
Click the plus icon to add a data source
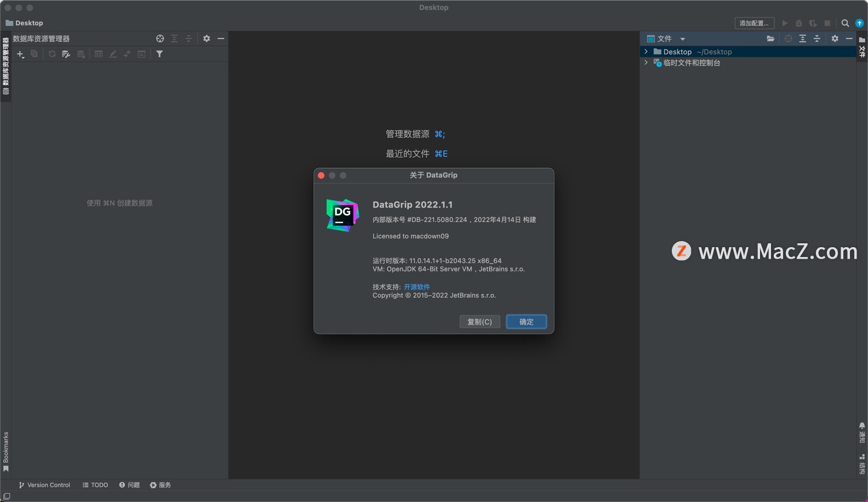(20, 54)
